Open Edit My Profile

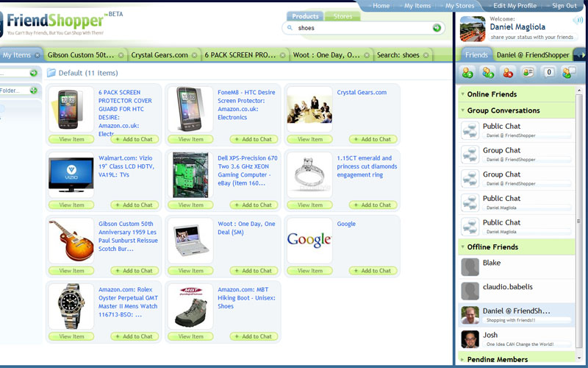click(515, 6)
